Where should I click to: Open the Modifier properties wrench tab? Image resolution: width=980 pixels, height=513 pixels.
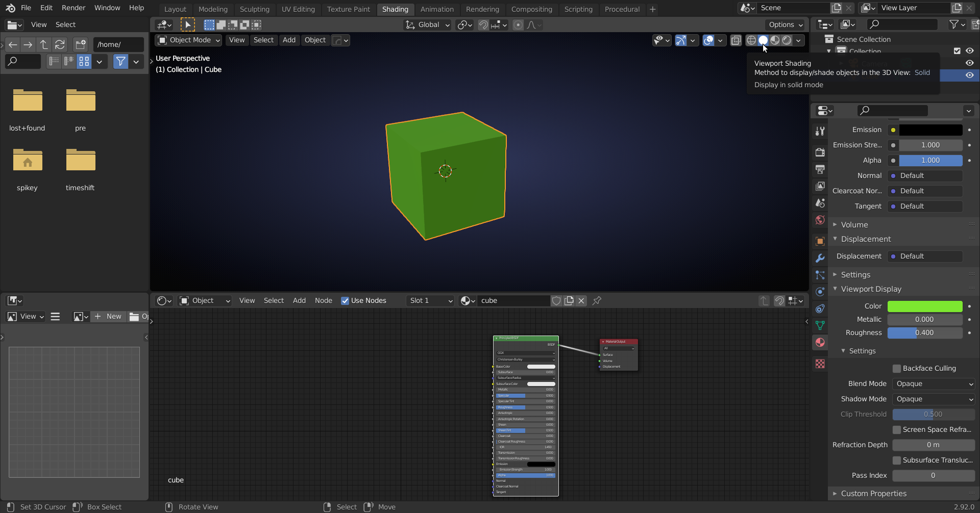820,258
